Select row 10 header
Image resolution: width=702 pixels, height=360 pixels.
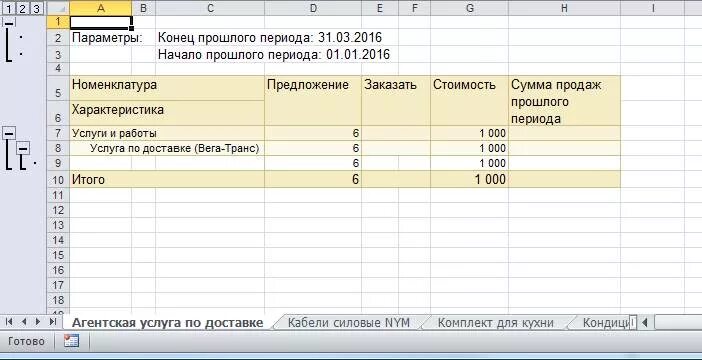(58, 180)
